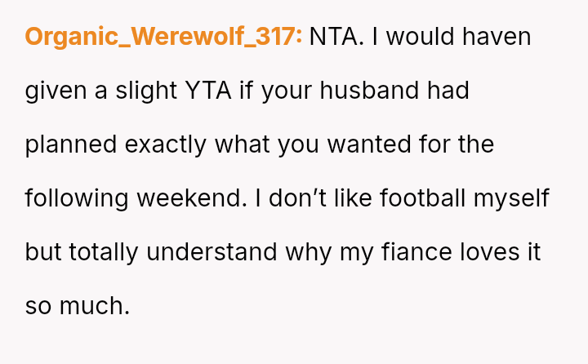
Task: Place cursor on the word "given"
Action: click(x=56, y=91)
